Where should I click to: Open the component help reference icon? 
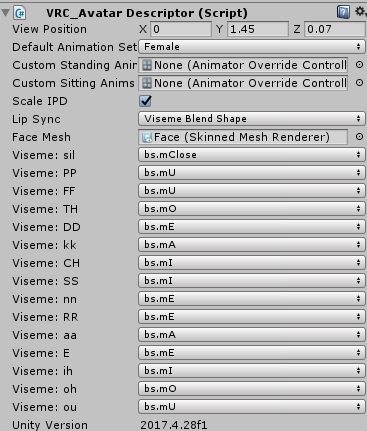tap(343, 12)
